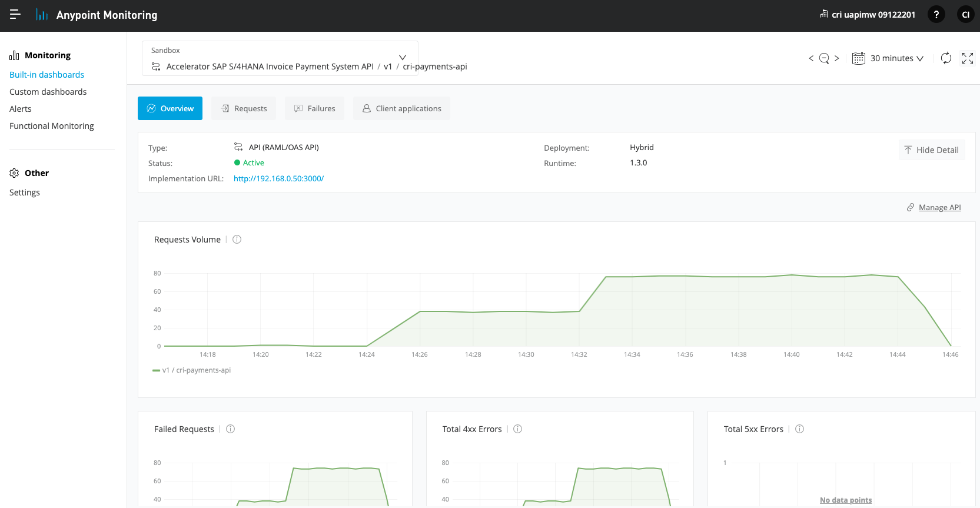The height and width of the screenshot is (508, 980).
Task: Click the Monitoring section heading
Action: pos(48,55)
